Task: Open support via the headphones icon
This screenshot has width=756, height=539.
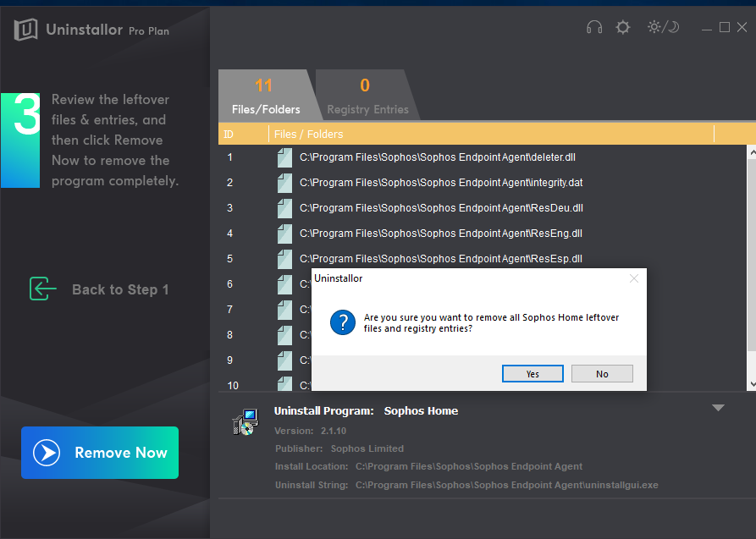Action: click(x=594, y=27)
